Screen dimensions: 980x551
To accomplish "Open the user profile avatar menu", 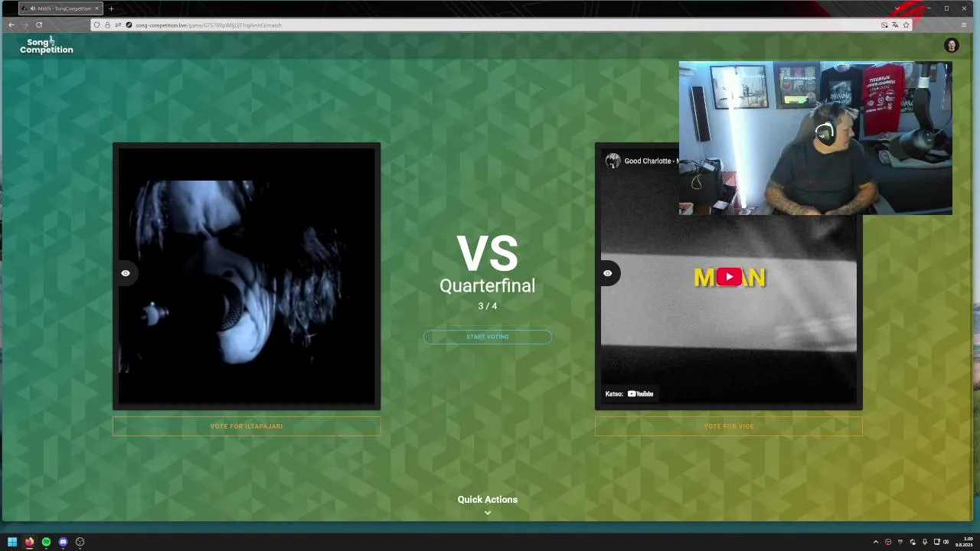I will point(951,45).
